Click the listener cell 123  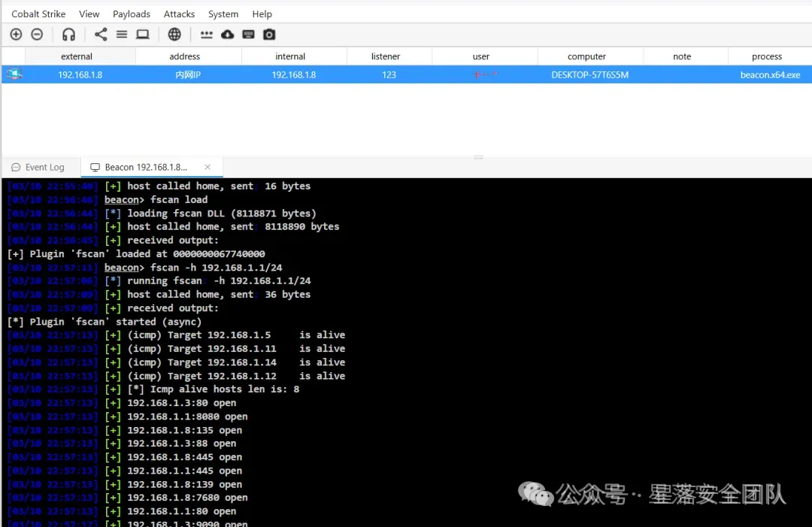[x=389, y=74]
